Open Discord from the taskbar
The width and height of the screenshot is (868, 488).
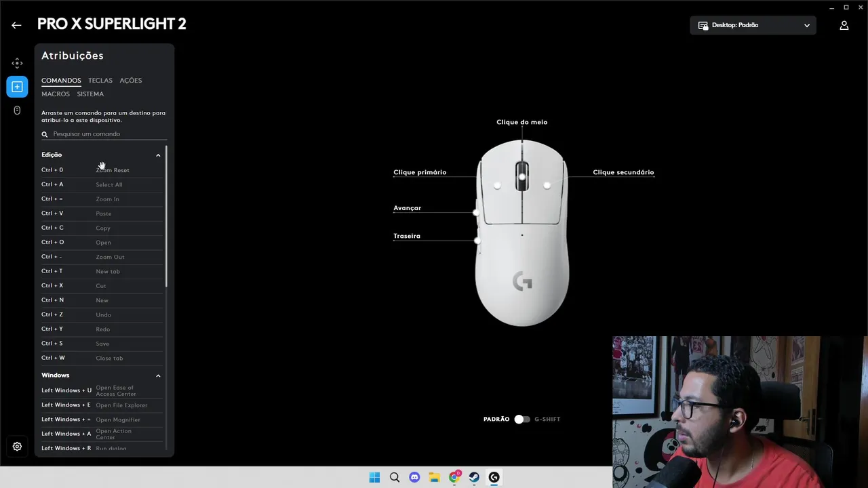tap(414, 477)
